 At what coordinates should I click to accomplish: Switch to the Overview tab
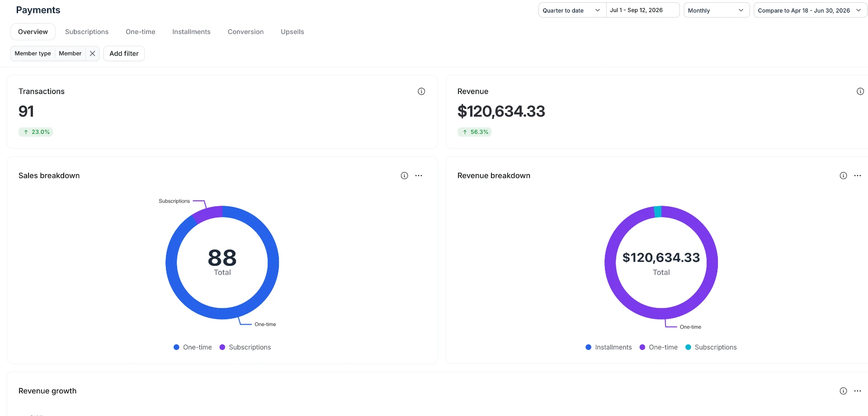33,32
